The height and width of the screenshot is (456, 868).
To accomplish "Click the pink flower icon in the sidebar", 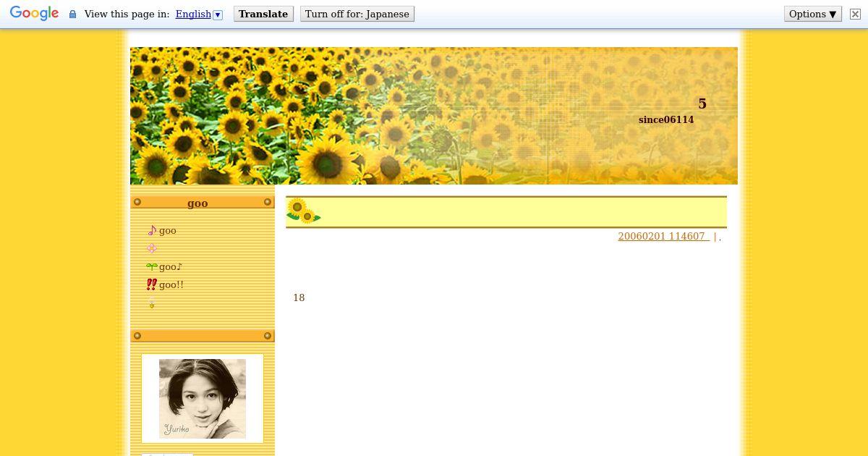I will coord(152,248).
